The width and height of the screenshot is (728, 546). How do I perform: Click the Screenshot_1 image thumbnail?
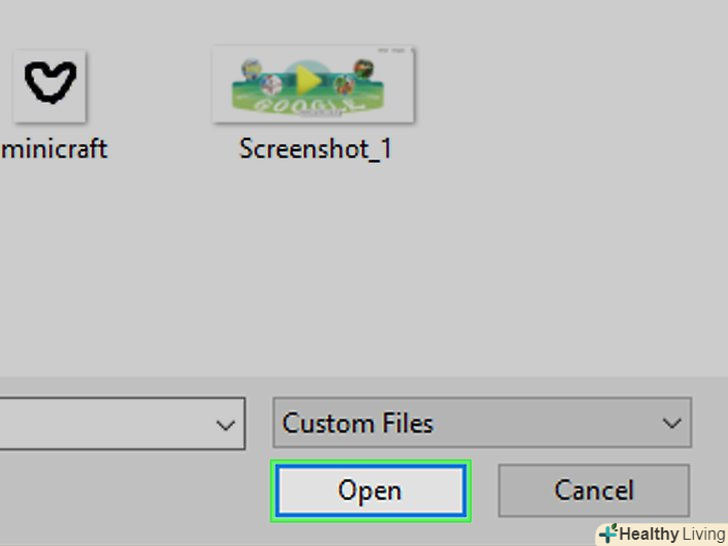pos(313,85)
